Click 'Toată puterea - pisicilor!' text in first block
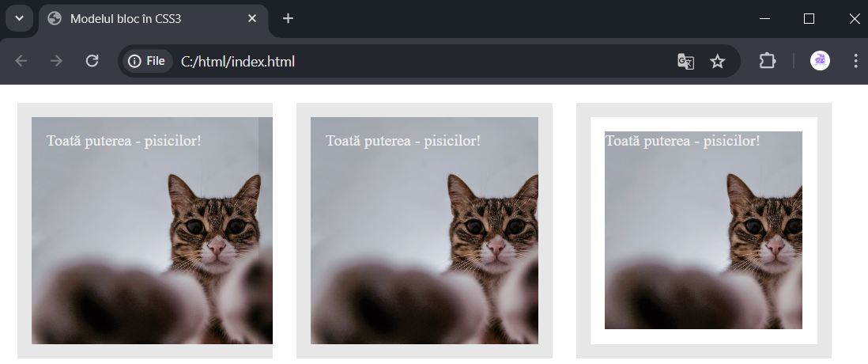This screenshot has width=868, height=364. [124, 141]
